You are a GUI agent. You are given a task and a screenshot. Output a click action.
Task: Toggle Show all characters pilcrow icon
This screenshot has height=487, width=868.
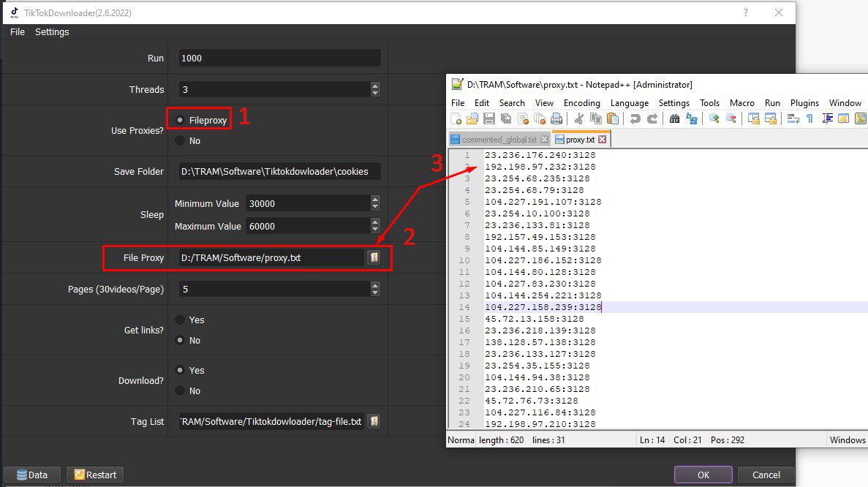809,119
